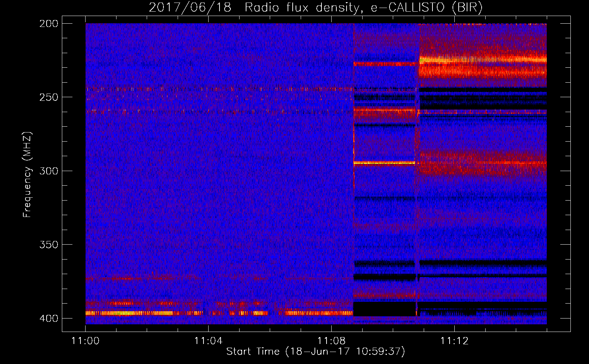Image resolution: width=589 pixels, height=364 pixels.
Task: Click the 11:08 time tick label
Action: (331, 341)
